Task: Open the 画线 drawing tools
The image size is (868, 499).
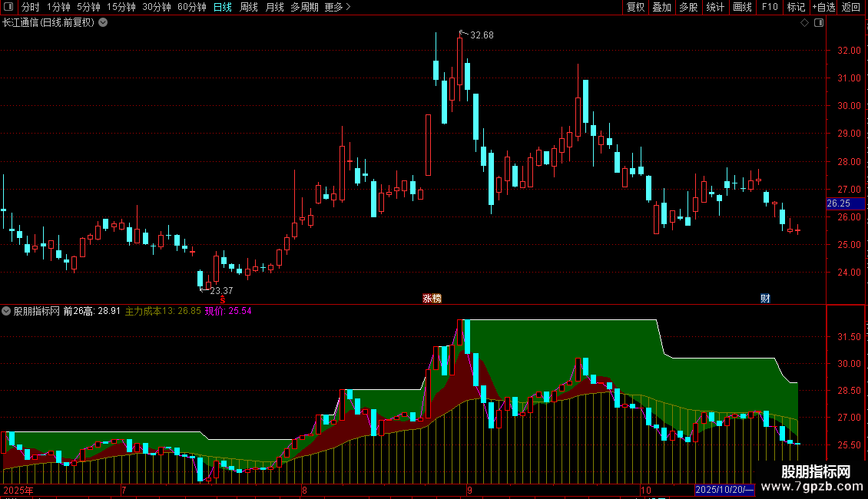Action: pos(742,7)
